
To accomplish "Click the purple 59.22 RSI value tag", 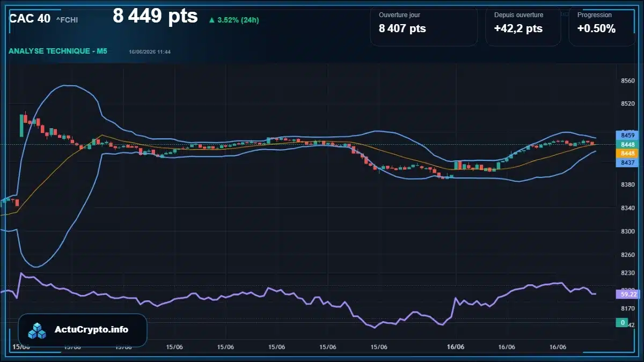I will click(x=627, y=294).
